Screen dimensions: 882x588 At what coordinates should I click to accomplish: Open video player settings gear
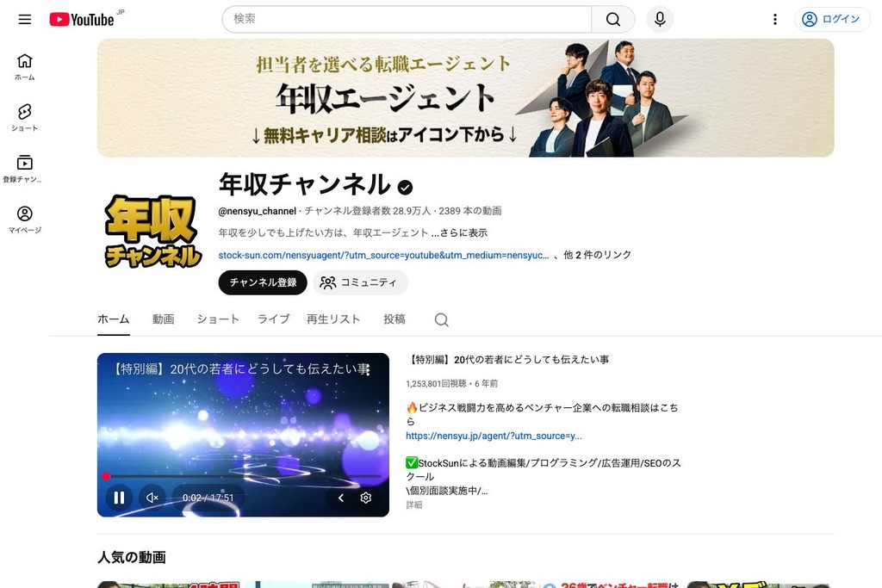point(365,498)
